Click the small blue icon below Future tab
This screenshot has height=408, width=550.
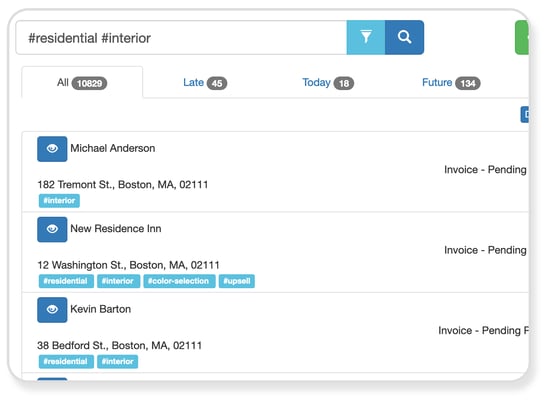point(525,114)
